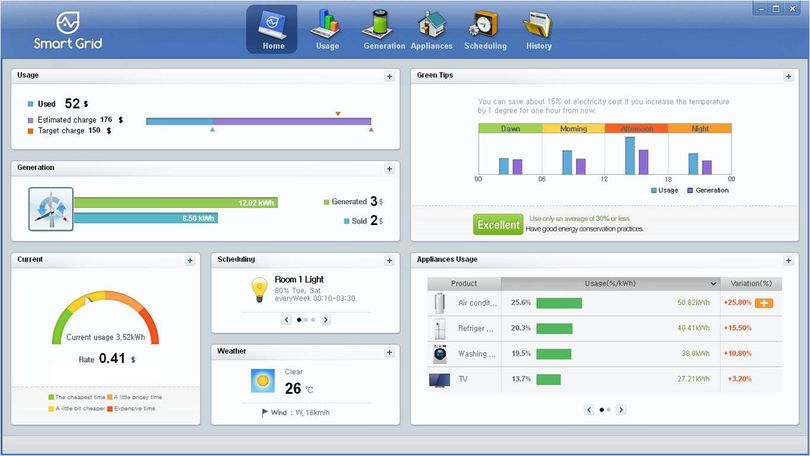Open the Usage(%/kWh) column dropdown
This screenshot has height=456, width=810.
(713, 284)
